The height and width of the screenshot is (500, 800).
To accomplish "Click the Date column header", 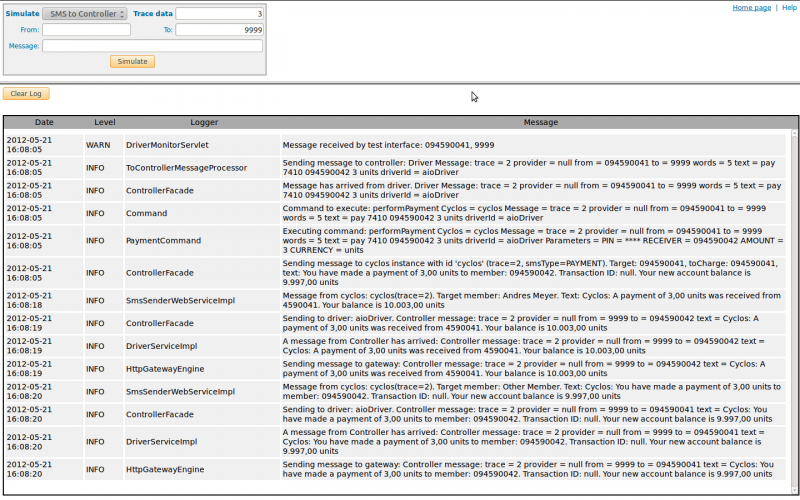I will point(44,122).
